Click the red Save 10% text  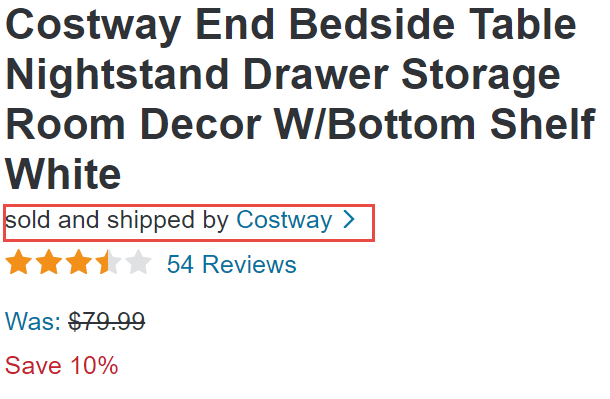(61, 366)
